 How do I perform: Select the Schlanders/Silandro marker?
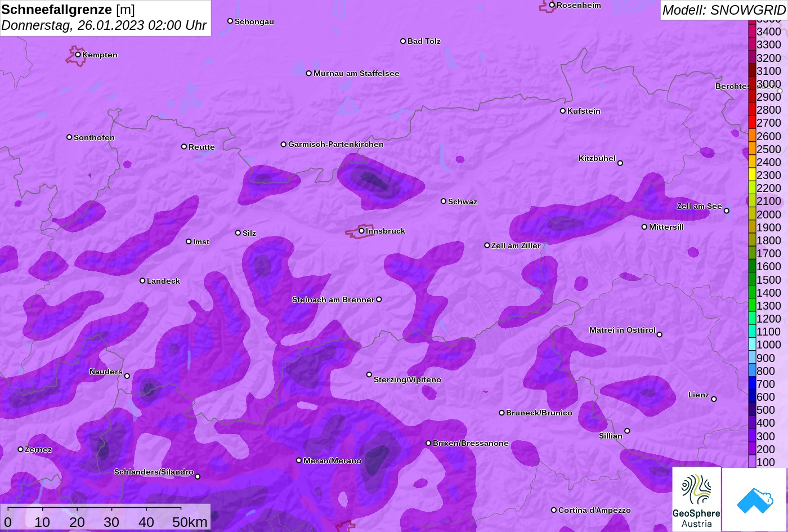[x=198, y=477]
